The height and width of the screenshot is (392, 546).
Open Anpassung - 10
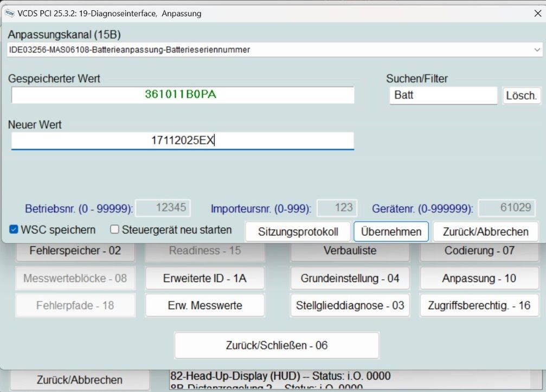tap(479, 278)
